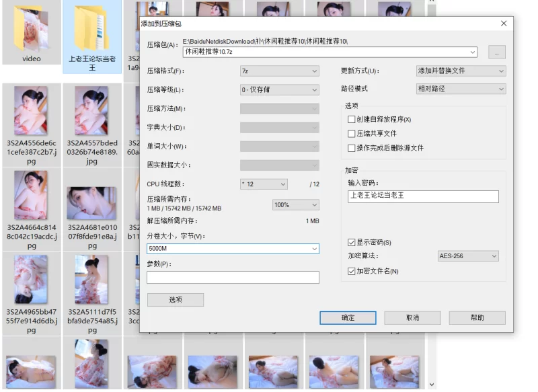
Task: Select the video folder icon in Explorer
Action: click(x=32, y=30)
